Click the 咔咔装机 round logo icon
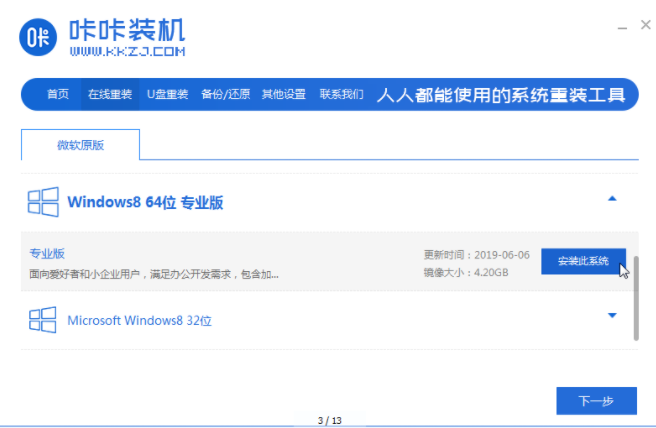 pos(38,37)
